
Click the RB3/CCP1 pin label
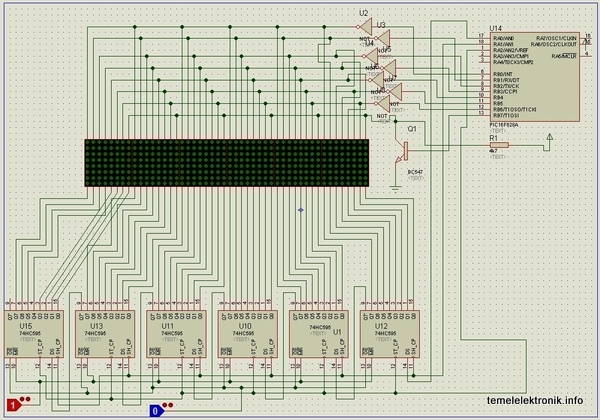pyautogui.click(x=505, y=91)
